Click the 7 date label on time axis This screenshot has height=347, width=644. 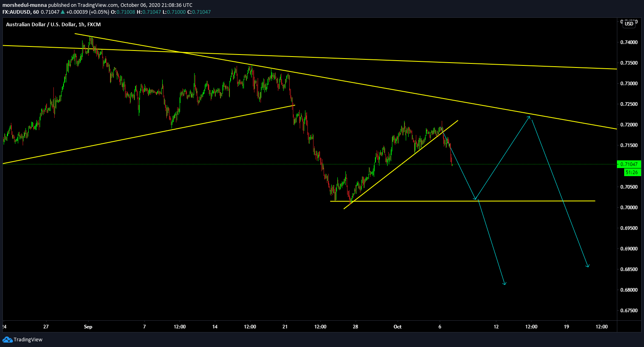(144, 327)
